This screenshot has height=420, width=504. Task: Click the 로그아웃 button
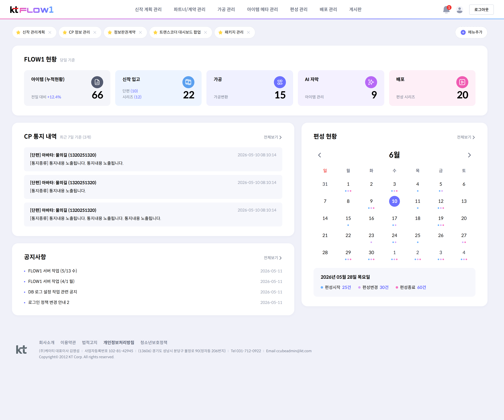pos(481,10)
